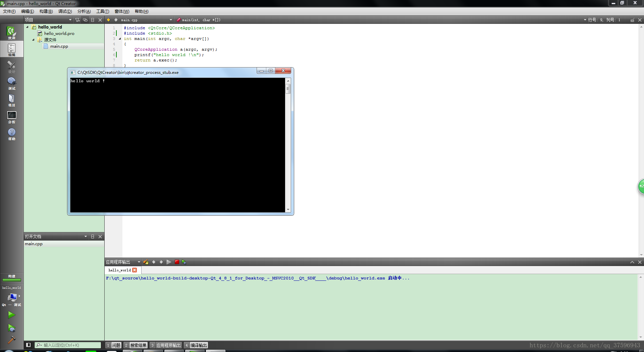Close the application output pane
Viewport: 644px width, 352px height.
click(x=640, y=262)
